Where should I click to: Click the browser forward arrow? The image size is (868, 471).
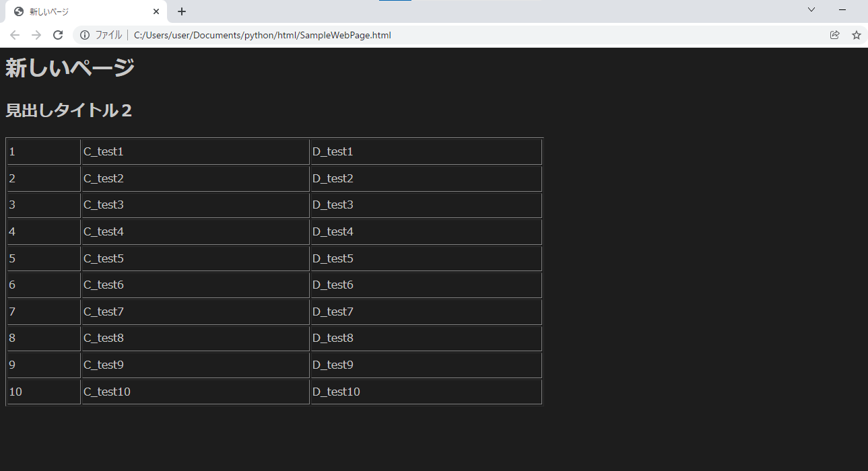(x=36, y=35)
